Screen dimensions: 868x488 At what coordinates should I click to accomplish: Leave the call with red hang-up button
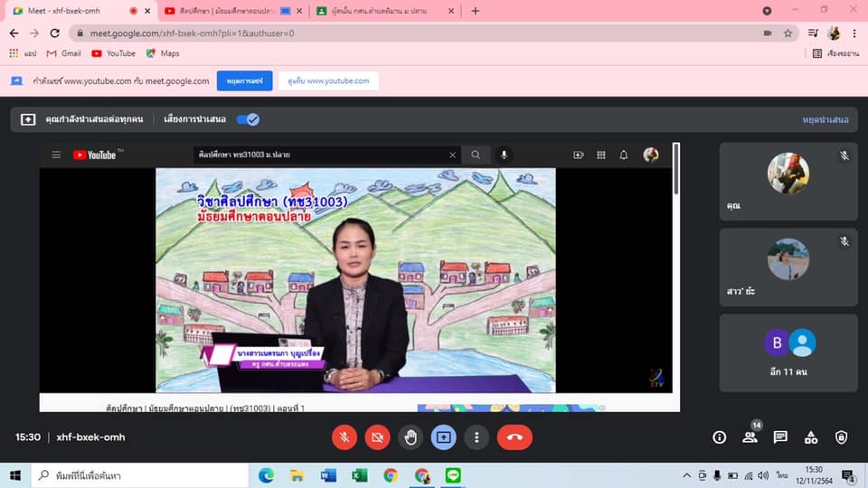[x=514, y=437]
